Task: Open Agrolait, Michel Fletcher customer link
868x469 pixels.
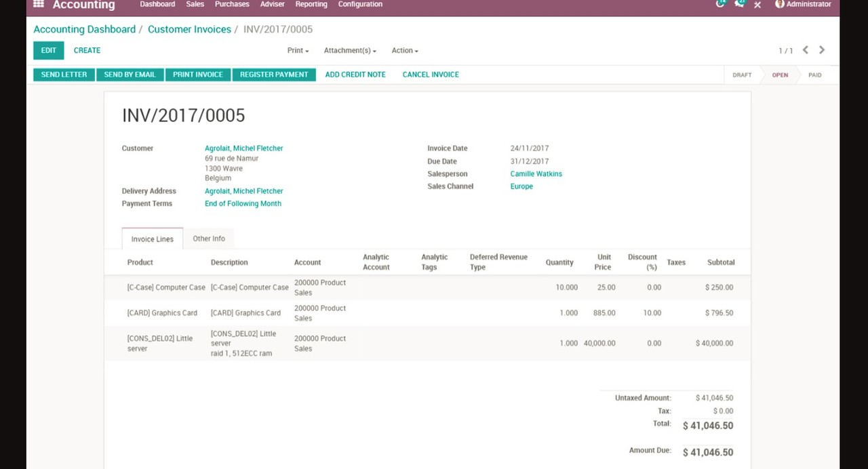Action: [x=244, y=148]
